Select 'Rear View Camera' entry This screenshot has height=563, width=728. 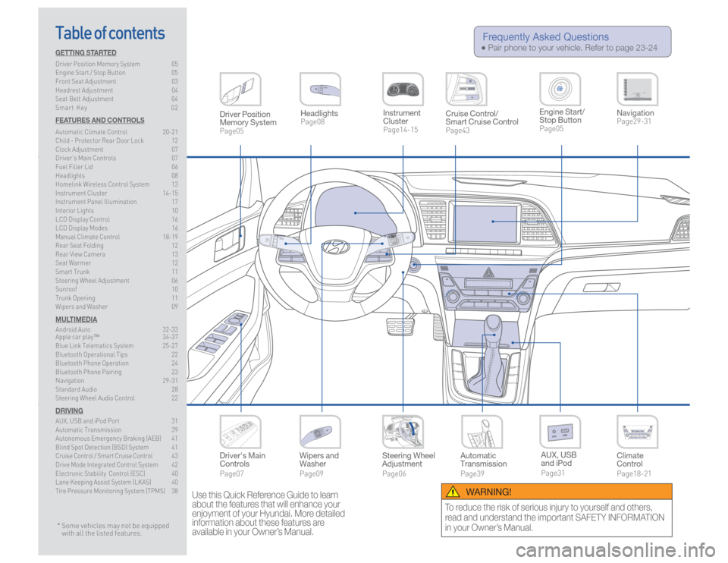pos(117,254)
